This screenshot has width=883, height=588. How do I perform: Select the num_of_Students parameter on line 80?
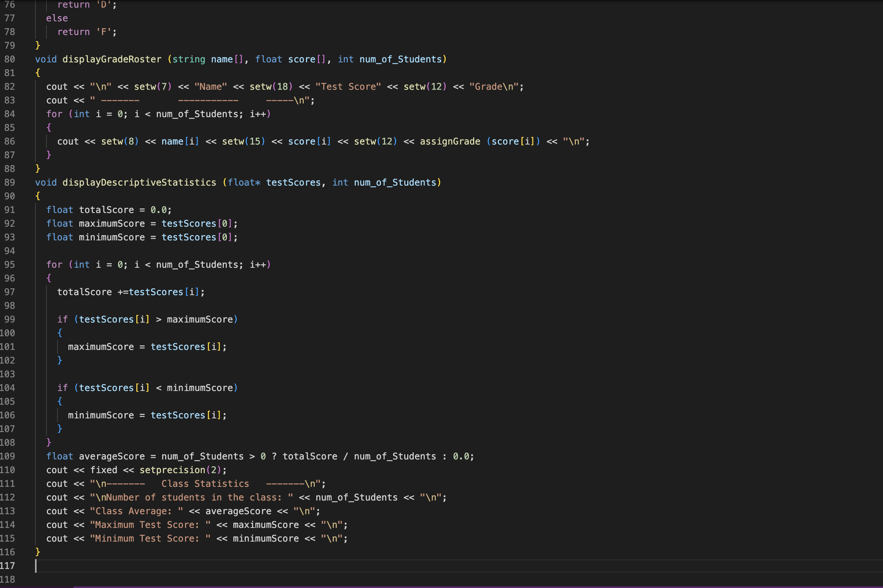pyautogui.click(x=400, y=59)
